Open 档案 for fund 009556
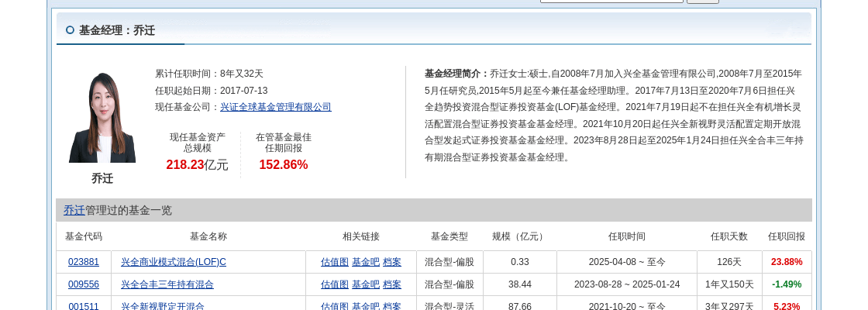 pos(392,284)
